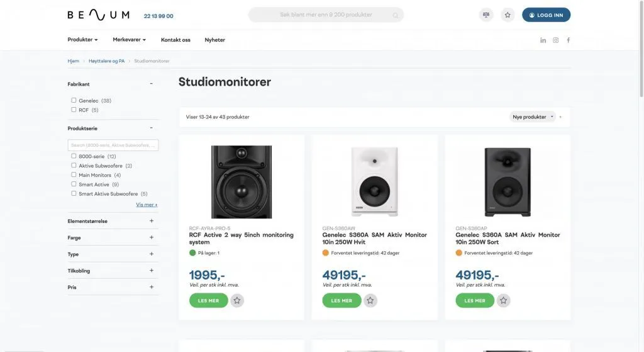The width and height of the screenshot is (644, 352).
Task: Favorite the Genelec S360A Sort monitor
Action: click(x=504, y=301)
